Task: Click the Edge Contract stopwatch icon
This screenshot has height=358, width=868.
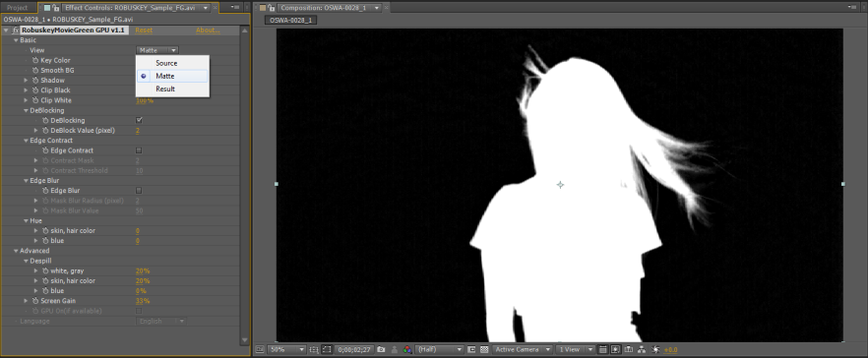Action: point(45,150)
